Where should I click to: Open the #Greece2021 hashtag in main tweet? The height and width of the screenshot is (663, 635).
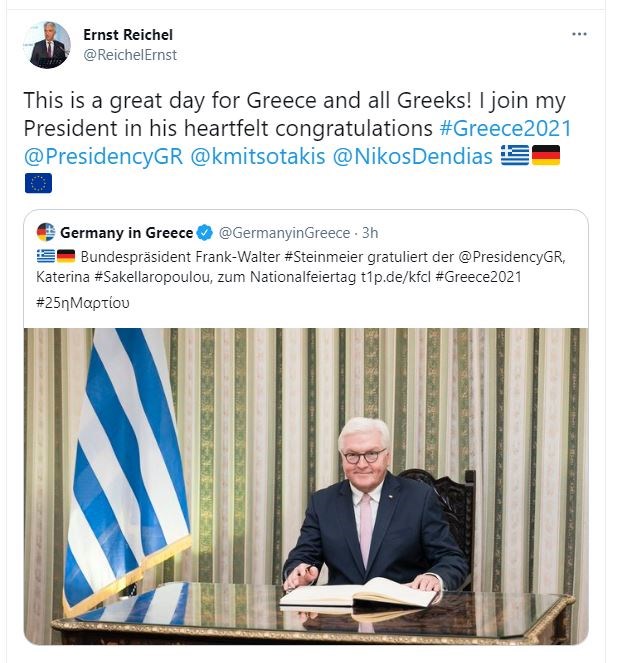pyautogui.click(x=505, y=129)
